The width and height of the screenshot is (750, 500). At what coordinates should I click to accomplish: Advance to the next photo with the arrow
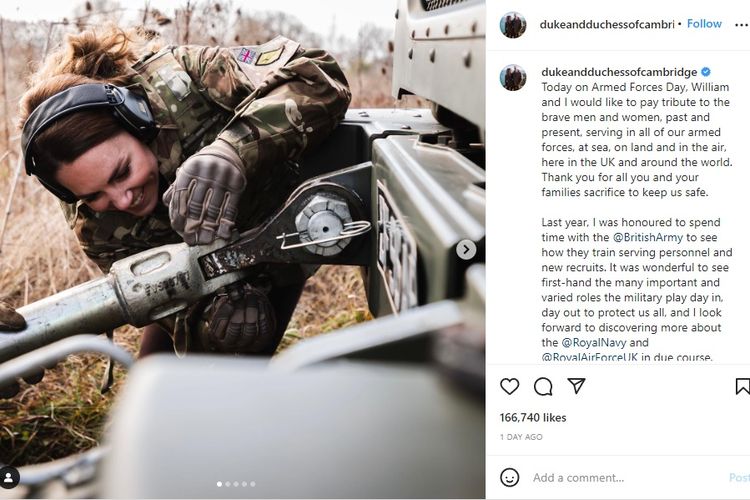click(x=466, y=249)
